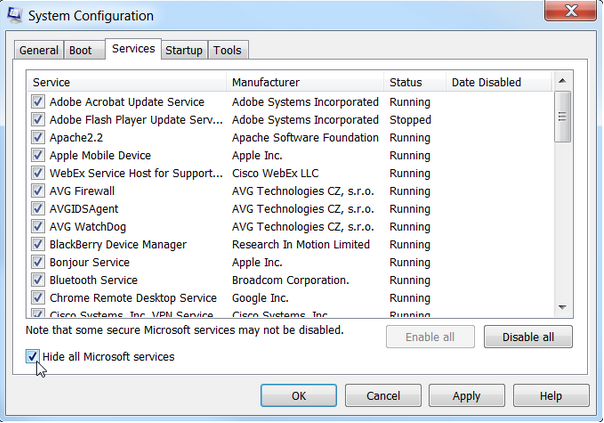Select the Bonjour Service row text
604x423 pixels.
point(89,262)
